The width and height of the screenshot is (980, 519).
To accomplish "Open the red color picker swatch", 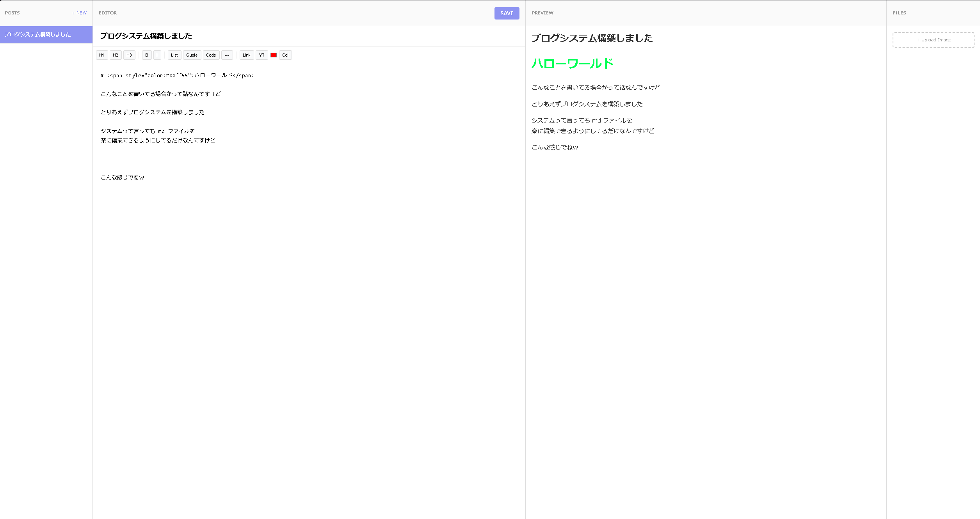I will pyautogui.click(x=274, y=55).
